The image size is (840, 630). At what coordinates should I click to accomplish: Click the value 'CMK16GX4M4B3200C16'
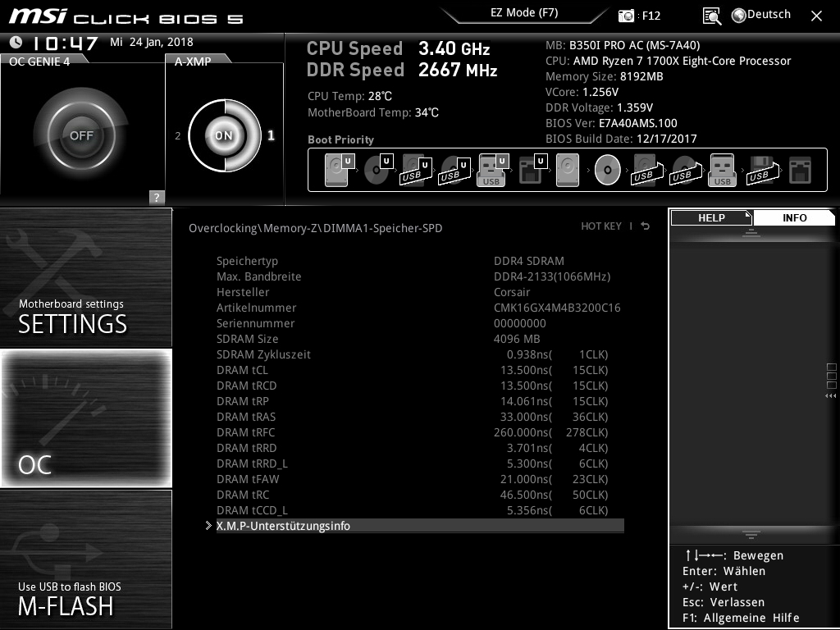tap(557, 308)
